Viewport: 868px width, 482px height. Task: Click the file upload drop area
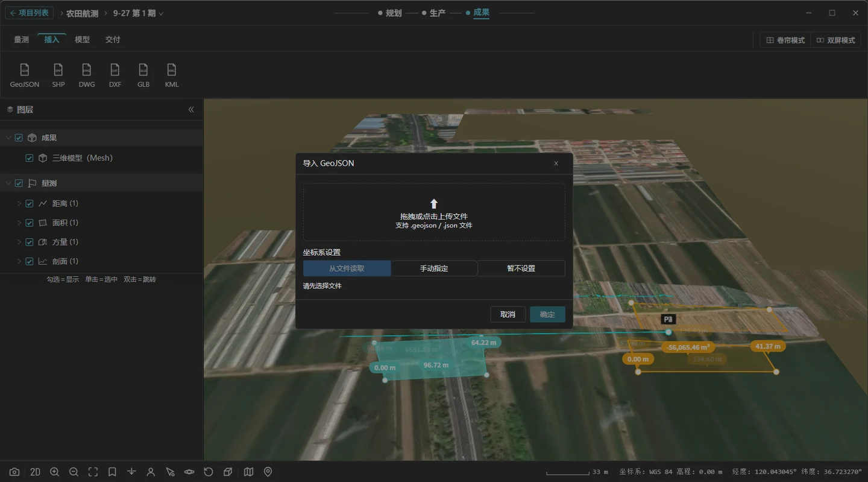click(x=434, y=212)
